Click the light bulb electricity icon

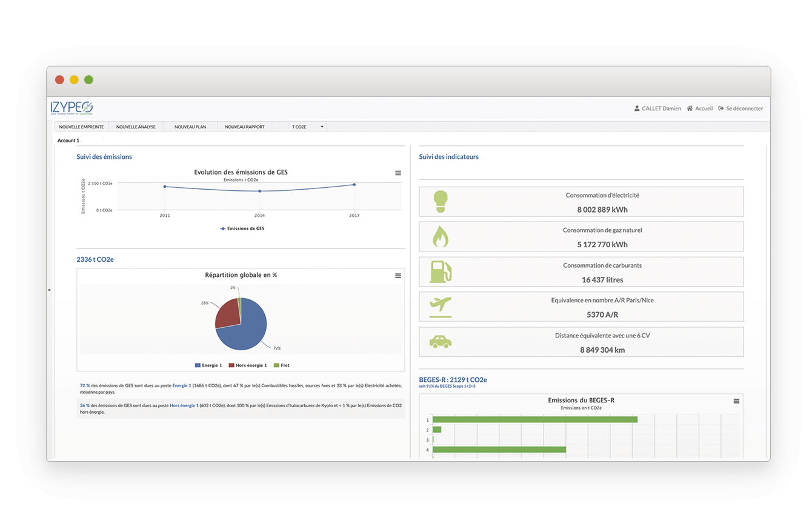[x=441, y=202]
